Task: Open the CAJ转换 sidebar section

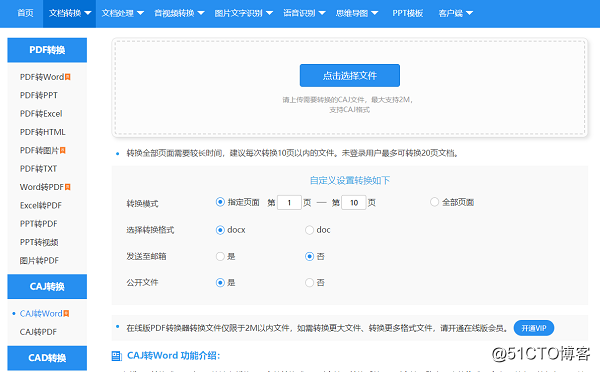Action: pyautogui.click(x=47, y=286)
